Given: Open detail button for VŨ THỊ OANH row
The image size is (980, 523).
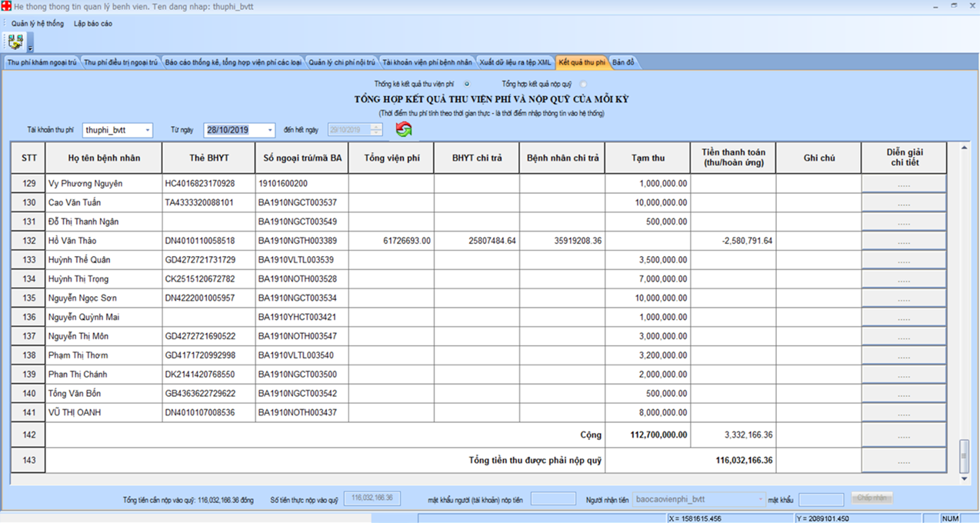Looking at the screenshot, I should point(904,413).
